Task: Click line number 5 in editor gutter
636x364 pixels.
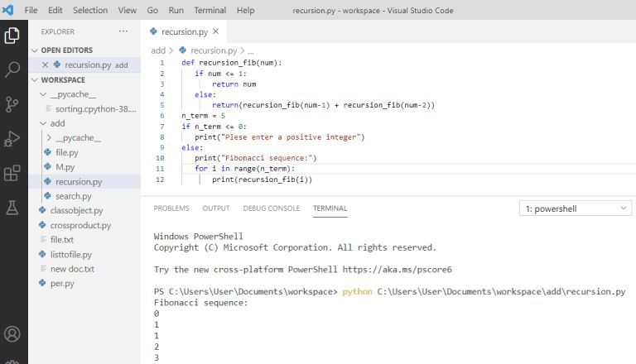Action: tap(161, 105)
